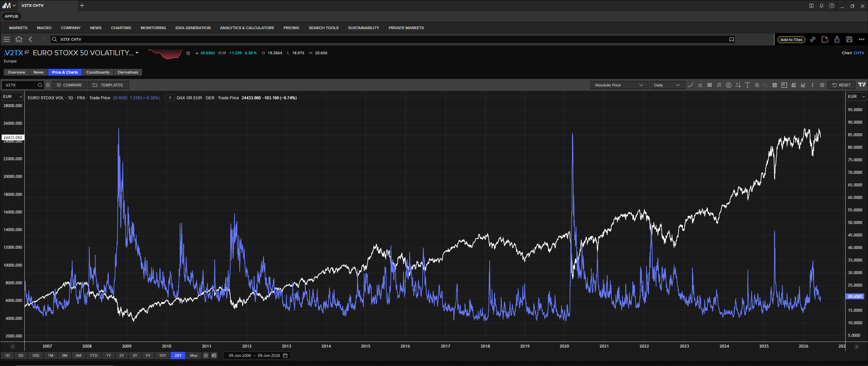Image resolution: width=868 pixels, height=366 pixels.
Task: Expand the Absolute Price dropdown
Action: click(619, 85)
